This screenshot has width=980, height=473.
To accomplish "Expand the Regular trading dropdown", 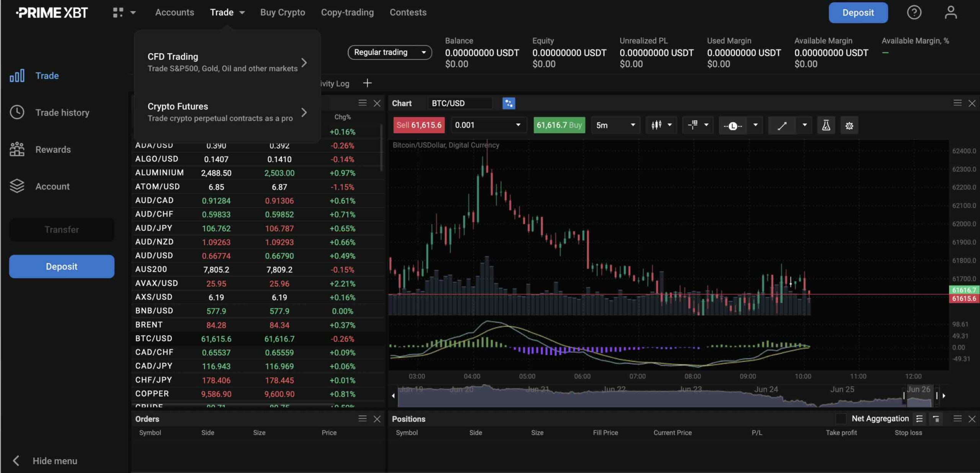I will (390, 52).
